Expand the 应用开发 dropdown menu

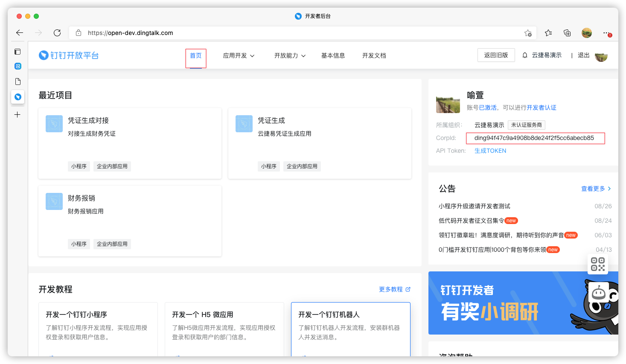tap(239, 55)
